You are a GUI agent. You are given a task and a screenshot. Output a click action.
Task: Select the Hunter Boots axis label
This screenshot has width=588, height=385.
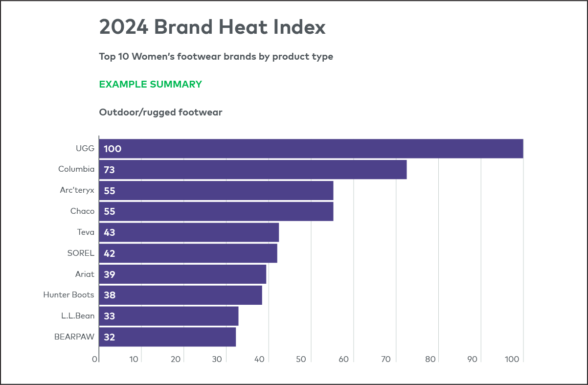click(68, 295)
